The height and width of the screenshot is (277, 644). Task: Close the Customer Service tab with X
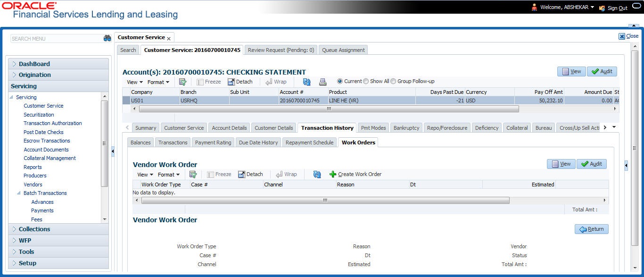click(x=169, y=39)
